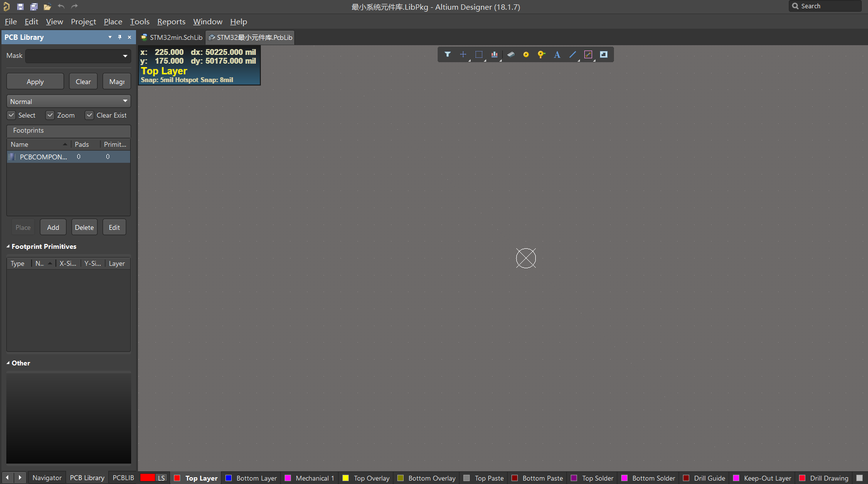Viewport: 868px width, 484px height.
Task: Click the place 3D body chip icon
Action: pyautogui.click(x=511, y=54)
